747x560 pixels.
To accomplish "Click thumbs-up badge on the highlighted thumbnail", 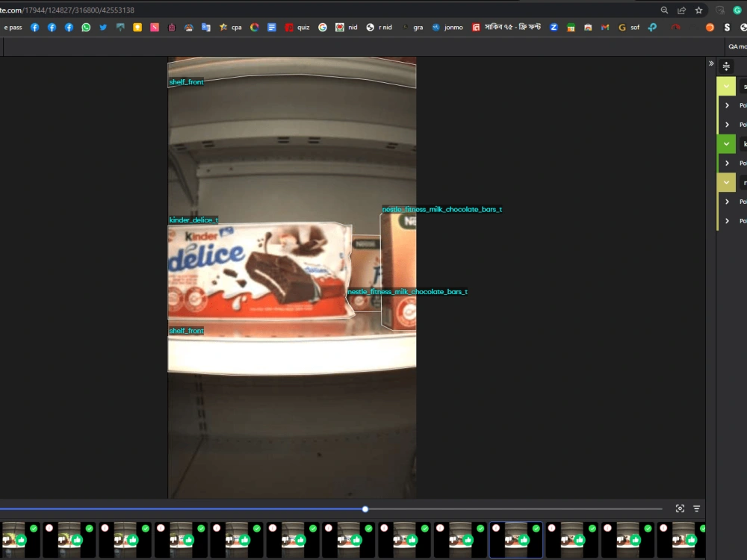I will point(524,540).
